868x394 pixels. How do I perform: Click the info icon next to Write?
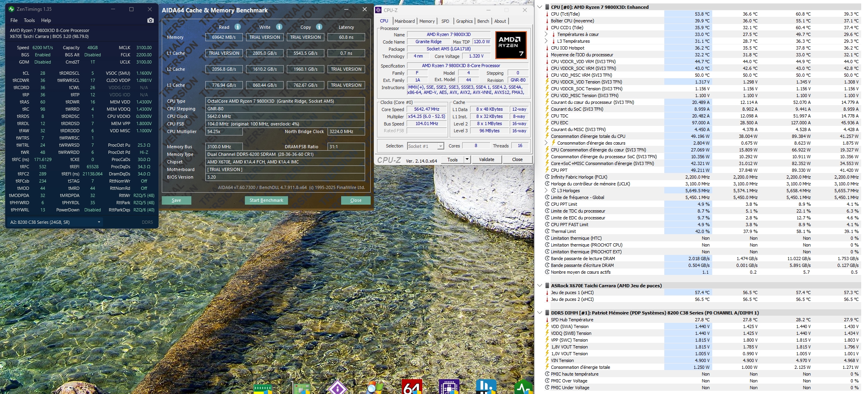pyautogui.click(x=279, y=27)
